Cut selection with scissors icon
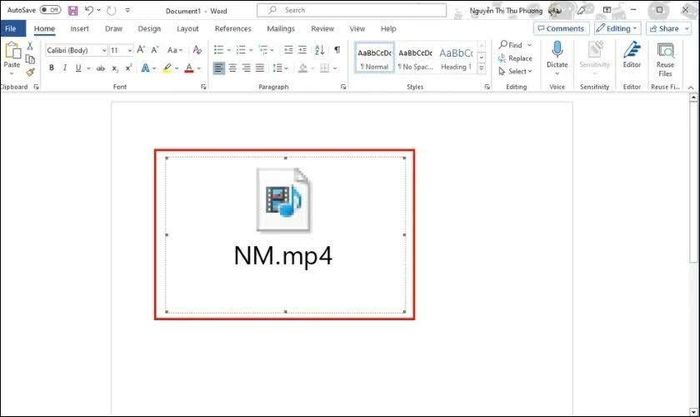 30,46
